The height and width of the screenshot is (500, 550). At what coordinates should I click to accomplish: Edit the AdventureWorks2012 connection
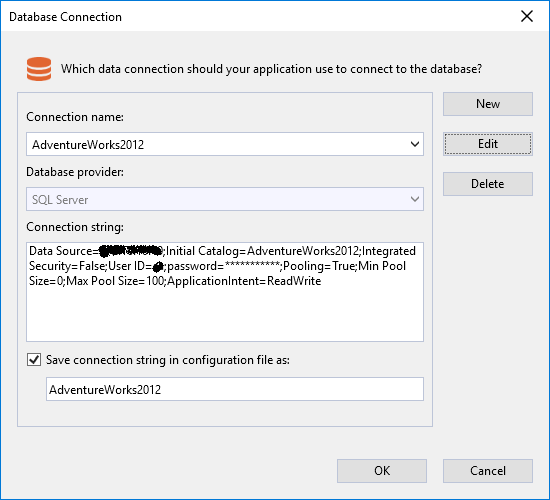488,144
